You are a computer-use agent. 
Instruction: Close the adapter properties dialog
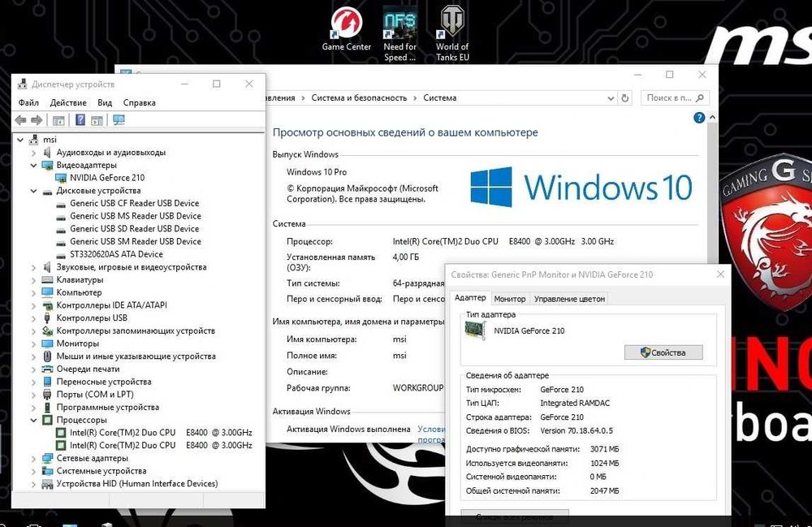point(720,274)
